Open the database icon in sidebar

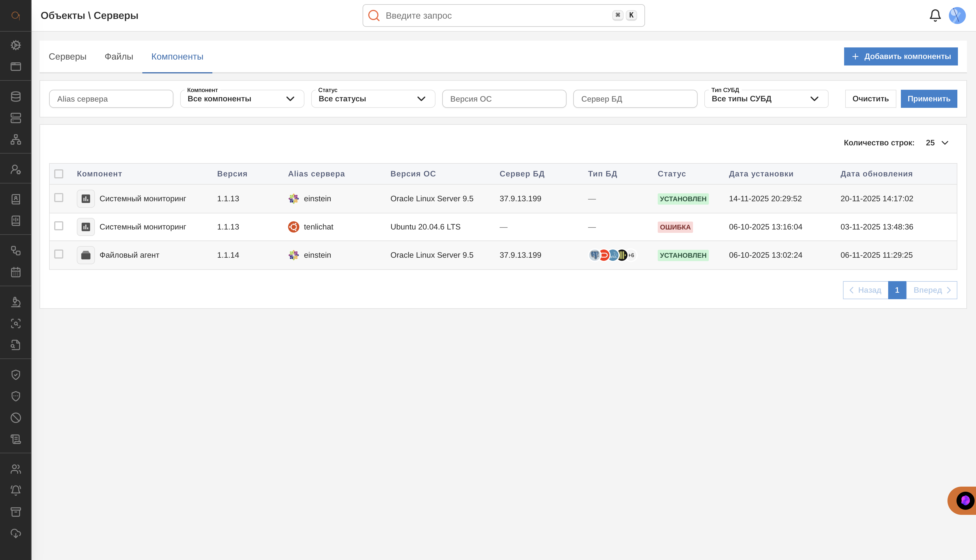tap(16, 97)
